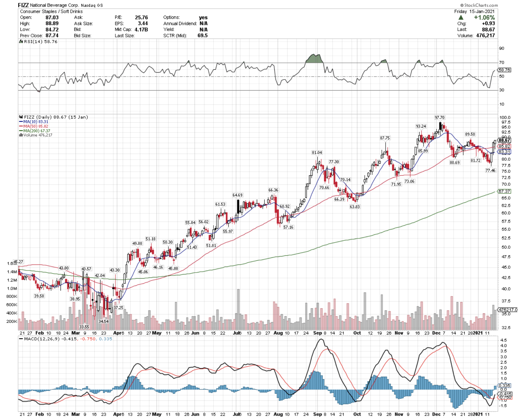Click the Consumer Staples / Soft Drinks label
This screenshot has width=521, height=420.
(x=51, y=11)
